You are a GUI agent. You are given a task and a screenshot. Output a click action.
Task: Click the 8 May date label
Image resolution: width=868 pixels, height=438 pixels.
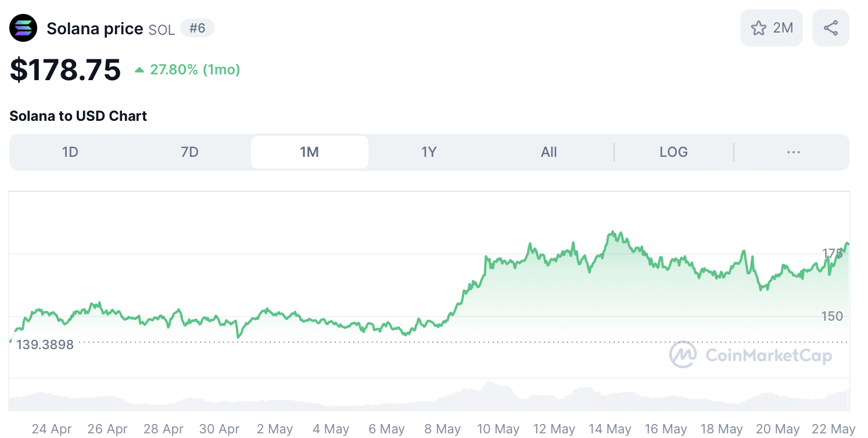(442, 429)
